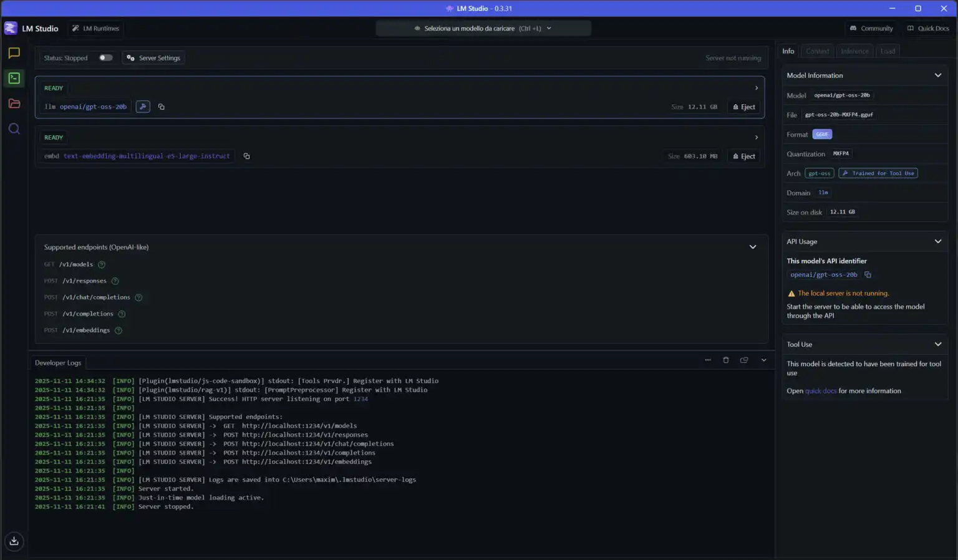Collapse the Model Information section
The width and height of the screenshot is (958, 560).
[x=938, y=75]
